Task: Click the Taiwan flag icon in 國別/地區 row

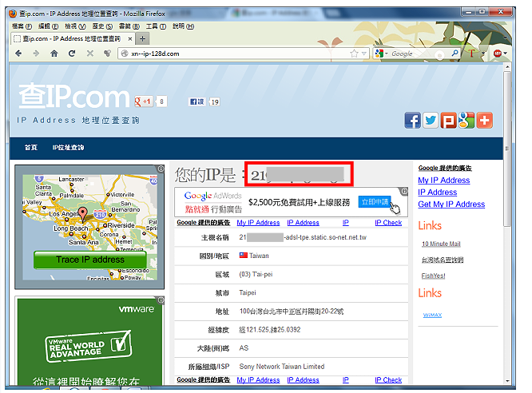Action: (x=244, y=256)
